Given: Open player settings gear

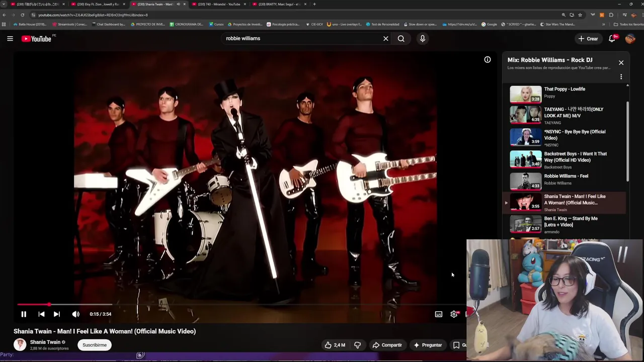Looking at the screenshot, I should (454, 314).
